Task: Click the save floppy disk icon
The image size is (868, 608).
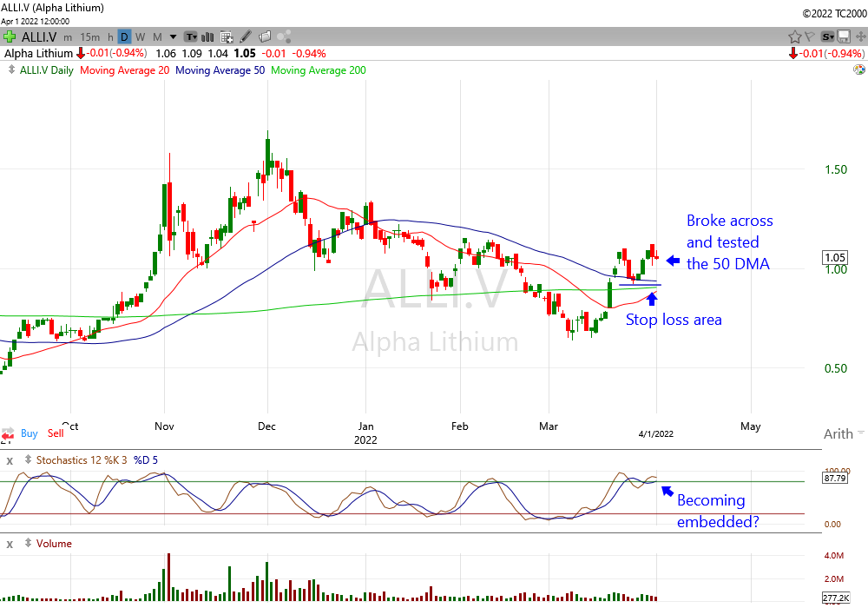Action: coord(844,37)
